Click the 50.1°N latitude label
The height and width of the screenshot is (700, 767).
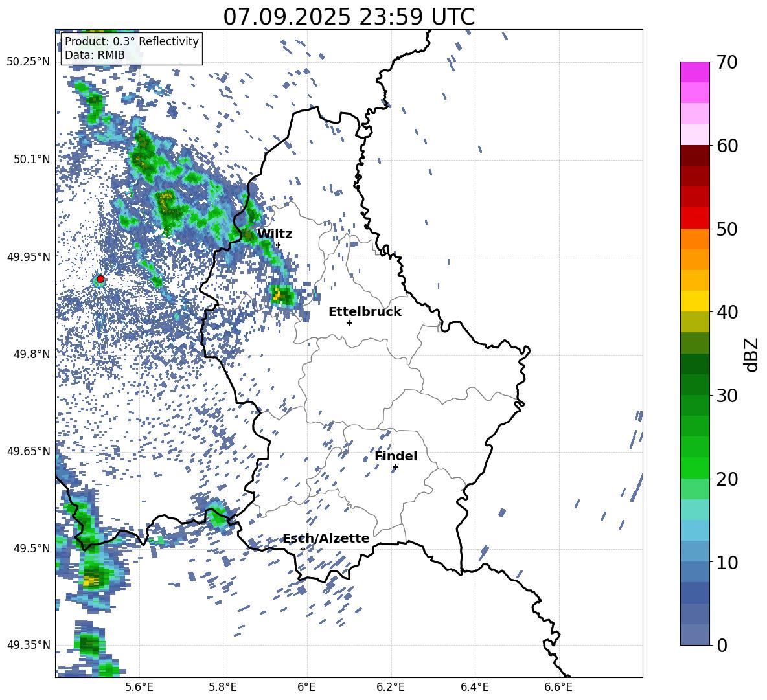[32, 159]
